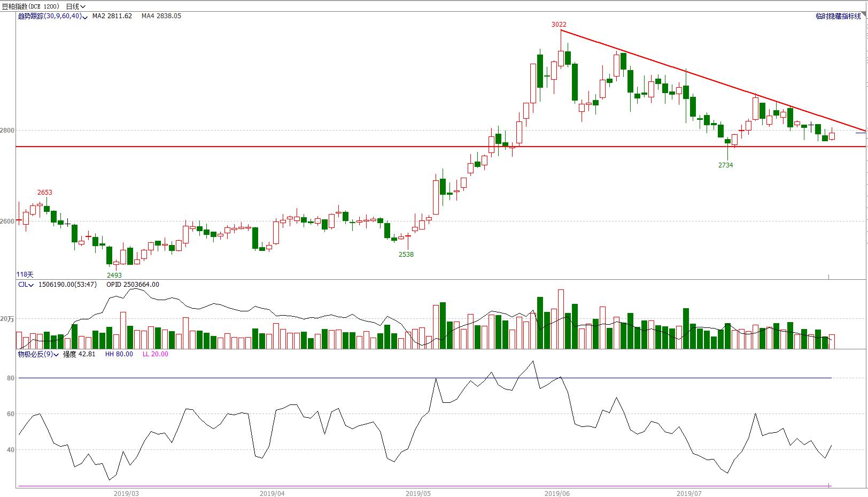
Task: Click the 2600 price axis label
Action: (x=7, y=221)
